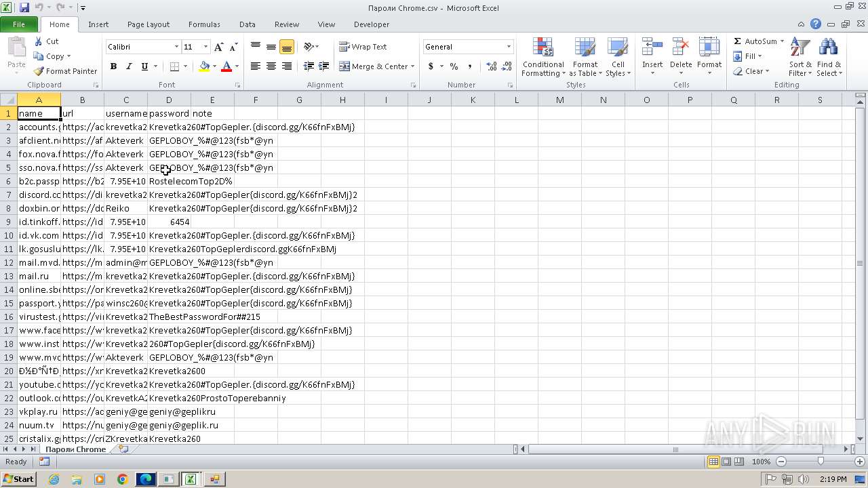
Task: Switch to Page Layout view in status bar
Action: click(726, 462)
